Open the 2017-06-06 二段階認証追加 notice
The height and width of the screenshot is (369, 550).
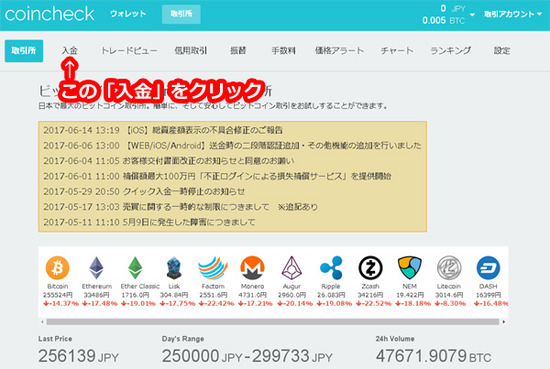click(x=232, y=146)
